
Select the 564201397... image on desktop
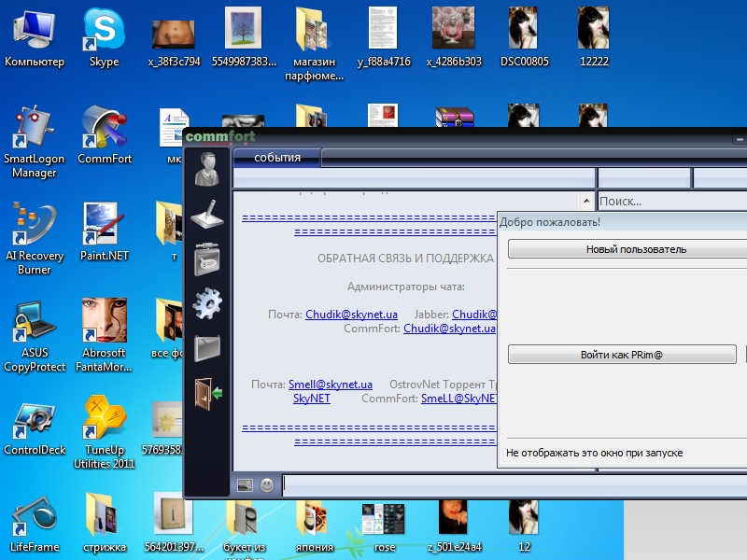pyautogui.click(x=174, y=523)
